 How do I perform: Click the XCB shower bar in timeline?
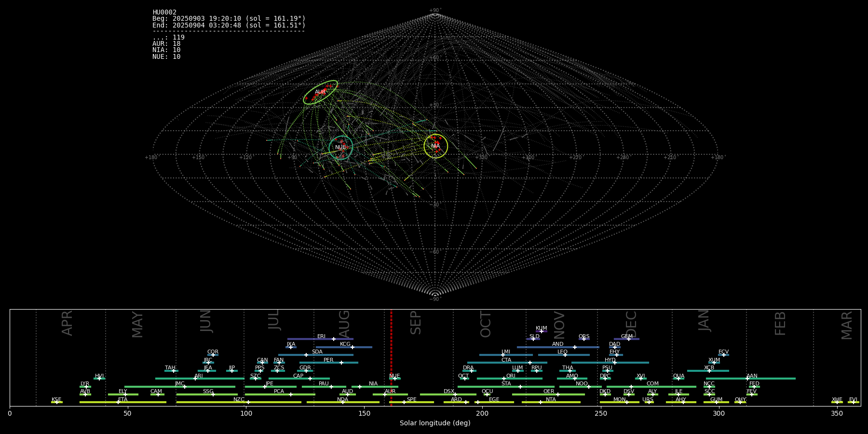point(708,371)
